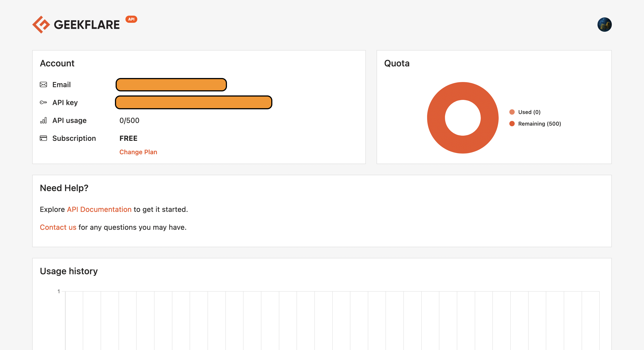Image resolution: width=644 pixels, height=350 pixels.
Task: Click the FREE subscription label
Action: click(128, 138)
